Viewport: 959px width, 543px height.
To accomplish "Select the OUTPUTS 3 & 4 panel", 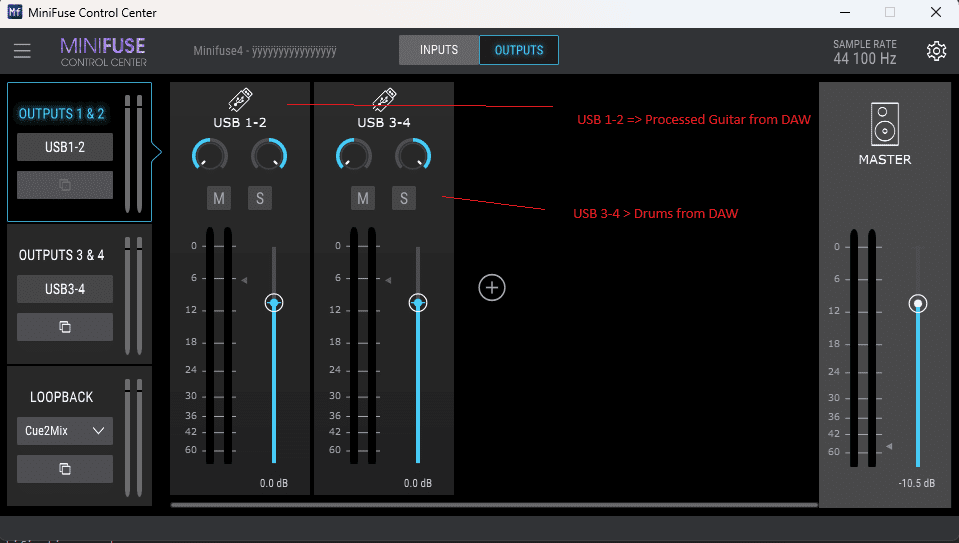I will coord(80,294).
